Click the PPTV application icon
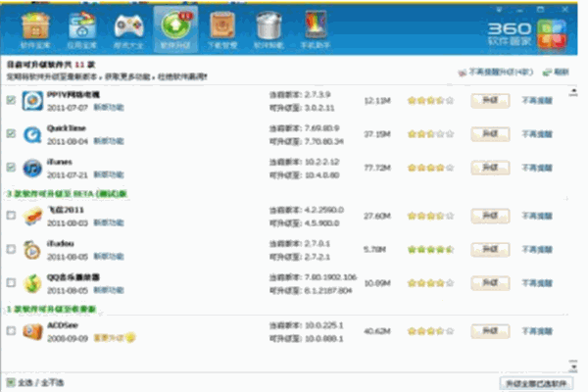Viewport: 588px width, 392px height. click(x=32, y=101)
